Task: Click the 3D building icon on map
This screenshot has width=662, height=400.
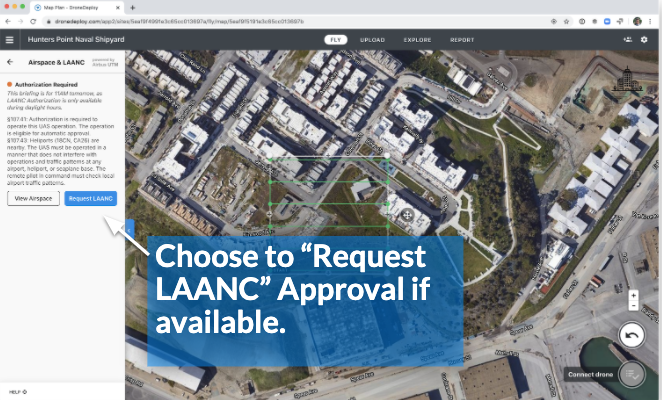Action: click(627, 79)
